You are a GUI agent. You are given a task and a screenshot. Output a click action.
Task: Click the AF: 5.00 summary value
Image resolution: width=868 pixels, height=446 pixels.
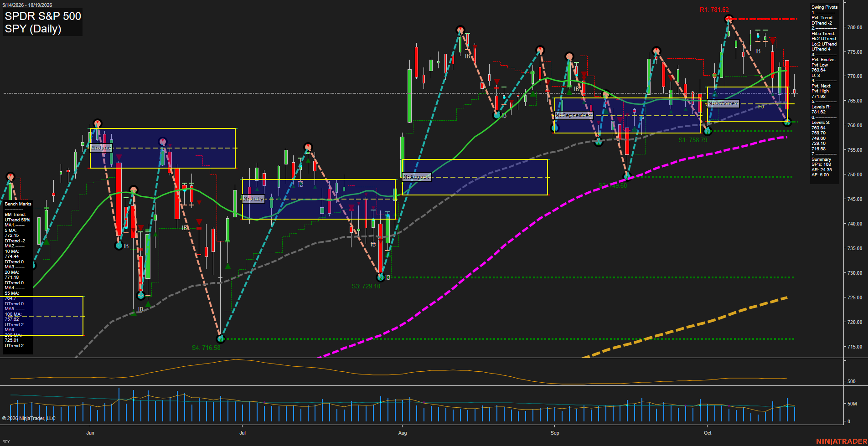click(x=820, y=175)
